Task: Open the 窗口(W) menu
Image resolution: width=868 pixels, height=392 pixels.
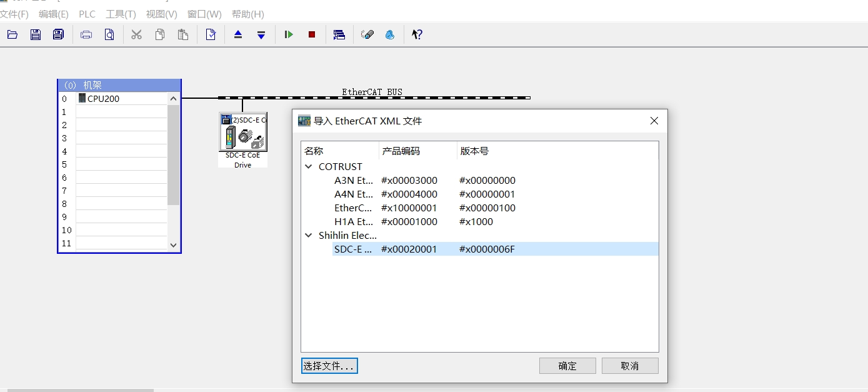Action: (x=204, y=14)
